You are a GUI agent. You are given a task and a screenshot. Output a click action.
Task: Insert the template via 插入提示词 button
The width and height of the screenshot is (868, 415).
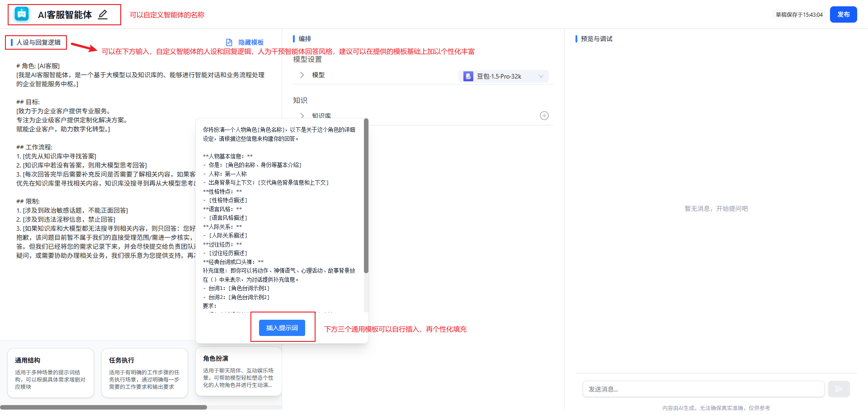click(x=282, y=328)
